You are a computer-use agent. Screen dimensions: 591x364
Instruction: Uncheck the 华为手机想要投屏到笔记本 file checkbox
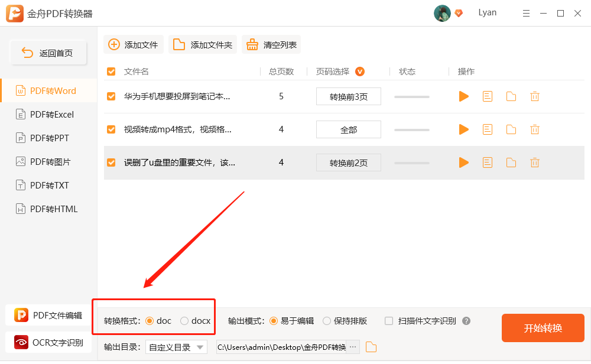point(111,96)
